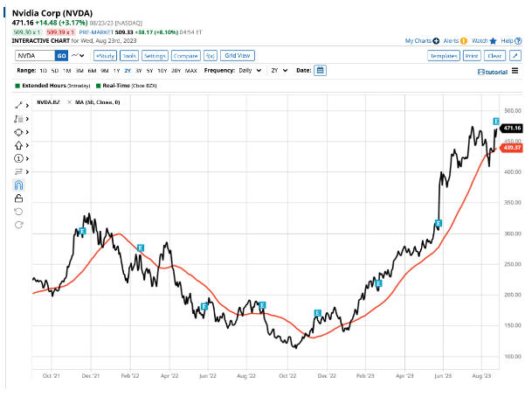Click the Compare button
The image size is (532, 404).
[185, 56]
